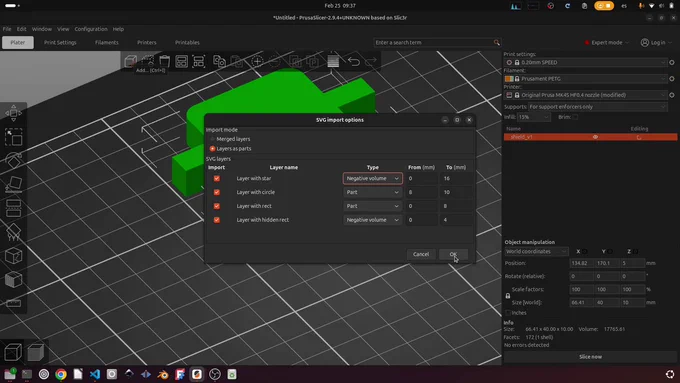Uncheck import for Layer with rect
680x383 pixels.
coord(217,206)
